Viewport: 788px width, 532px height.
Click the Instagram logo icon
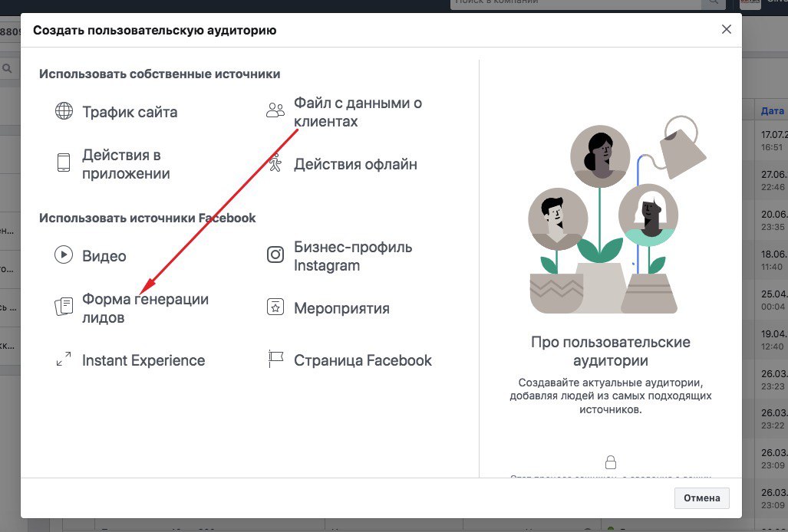275,255
